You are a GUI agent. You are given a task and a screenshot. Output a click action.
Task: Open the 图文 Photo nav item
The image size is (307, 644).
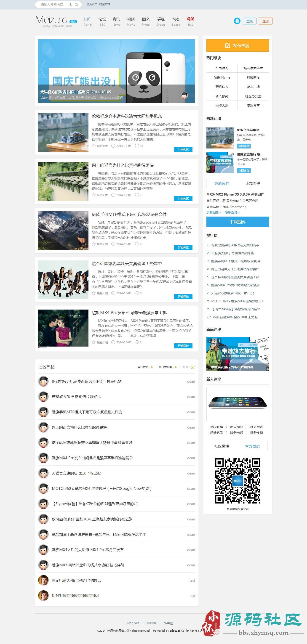point(146,21)
